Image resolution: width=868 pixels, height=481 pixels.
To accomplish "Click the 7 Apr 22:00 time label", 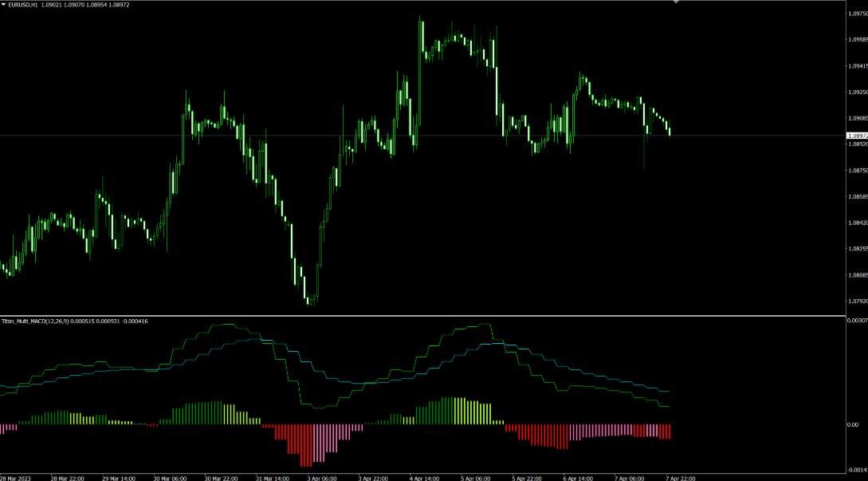I will 682,478.
